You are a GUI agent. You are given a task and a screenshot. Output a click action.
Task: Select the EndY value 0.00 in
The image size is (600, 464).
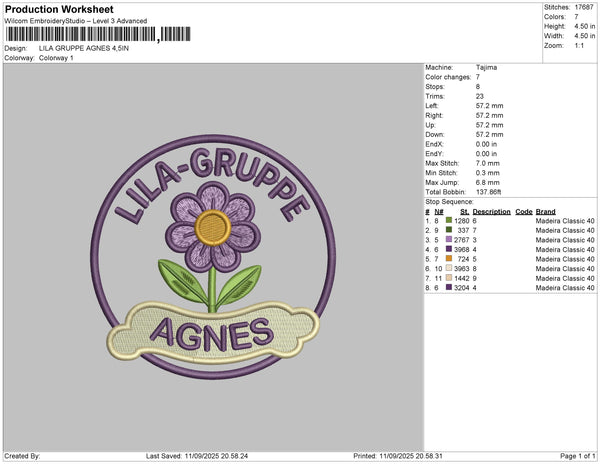click(x=486, y=154)
